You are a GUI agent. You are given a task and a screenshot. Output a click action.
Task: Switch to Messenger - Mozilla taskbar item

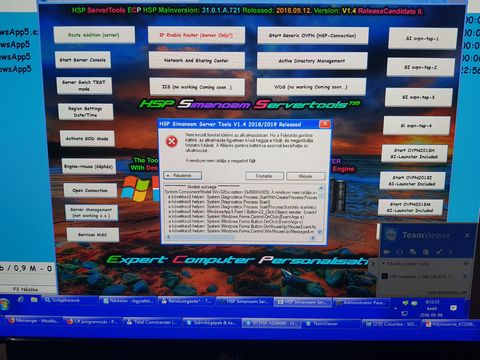tap(34, 321)
